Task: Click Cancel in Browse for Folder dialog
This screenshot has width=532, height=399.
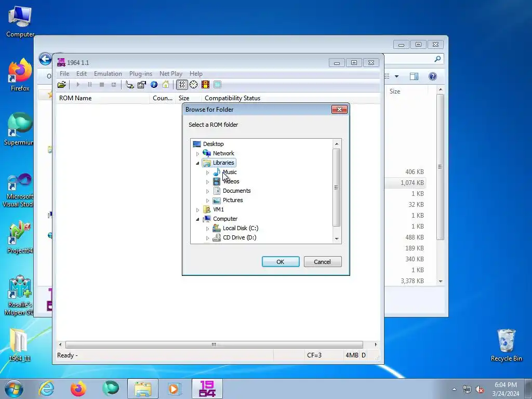Action: click(x=323, y=262)
